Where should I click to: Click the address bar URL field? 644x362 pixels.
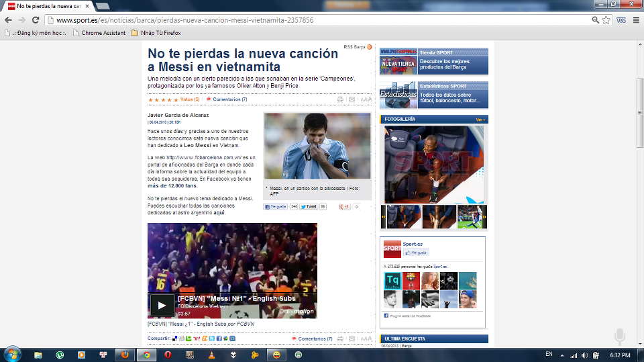(302, 20)
